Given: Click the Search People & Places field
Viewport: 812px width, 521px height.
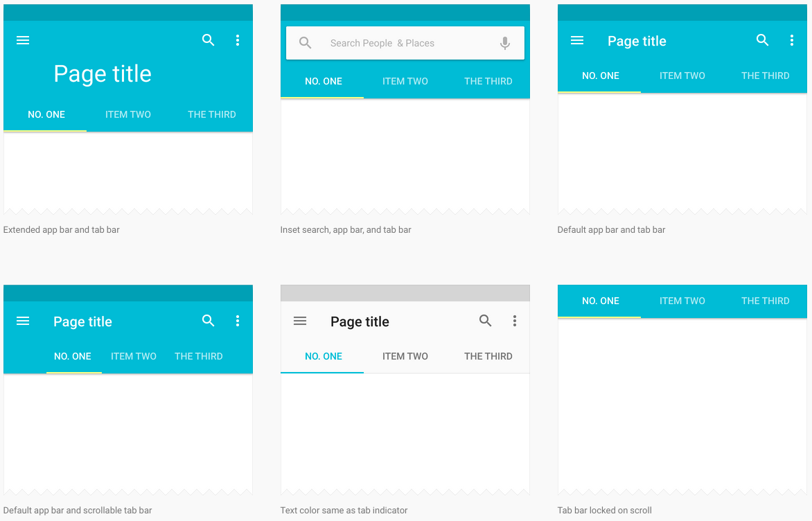Looking at the screenshot, I should 405,43.
